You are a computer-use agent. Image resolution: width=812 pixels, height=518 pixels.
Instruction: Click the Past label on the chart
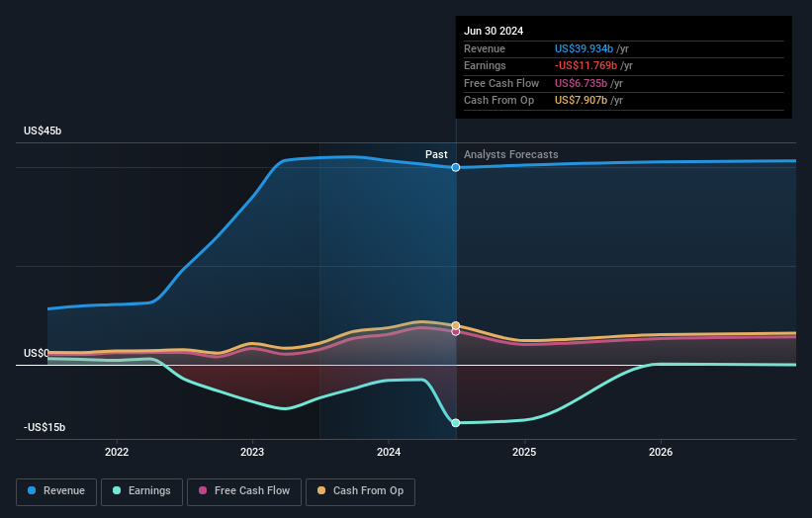436,154
